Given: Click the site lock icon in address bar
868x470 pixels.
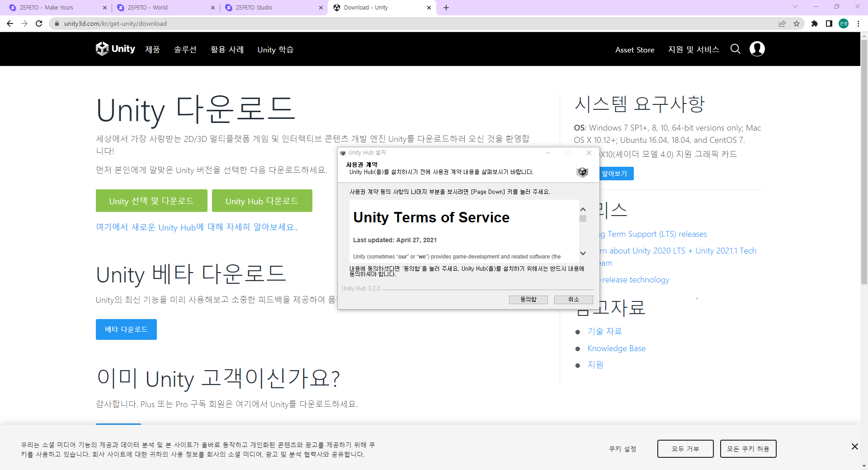Looking at the screenshot, I should click(x=57, y=23).
